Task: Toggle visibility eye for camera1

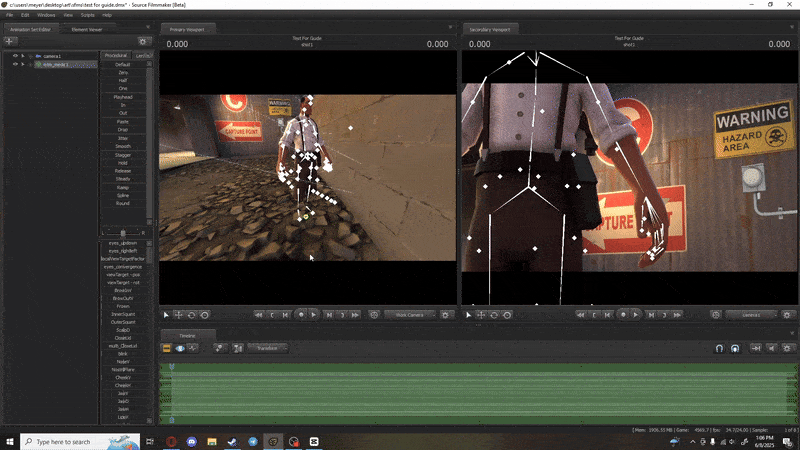Action: (x=15, y=56)
